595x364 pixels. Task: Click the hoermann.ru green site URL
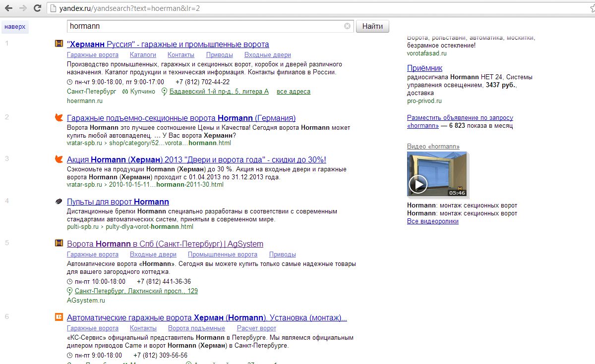(x=85, y=101)
